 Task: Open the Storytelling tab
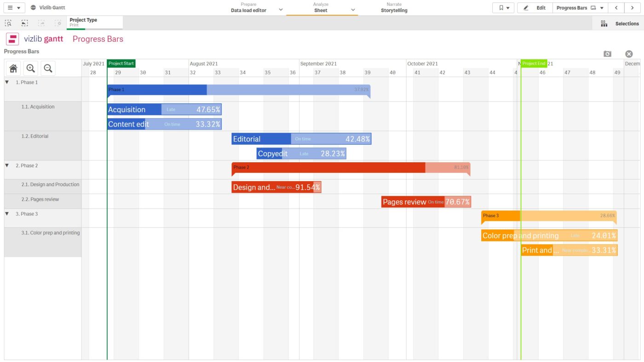(x=394, y=8)
